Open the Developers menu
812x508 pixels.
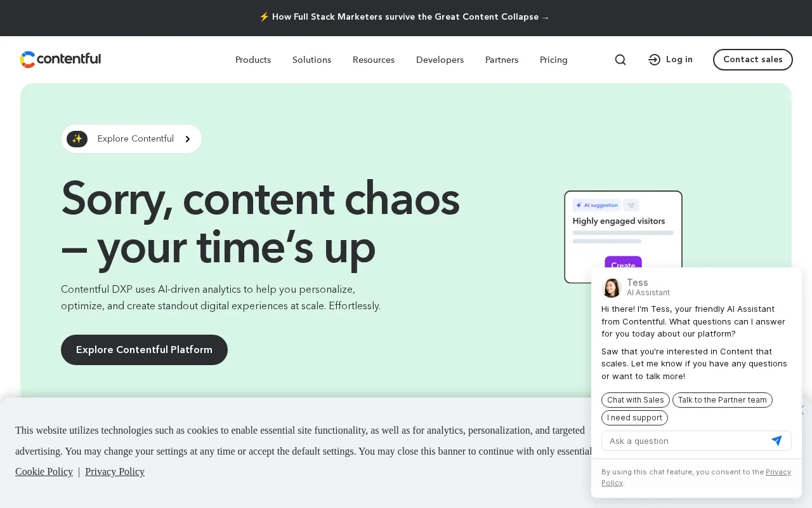[x=440, y=60]
